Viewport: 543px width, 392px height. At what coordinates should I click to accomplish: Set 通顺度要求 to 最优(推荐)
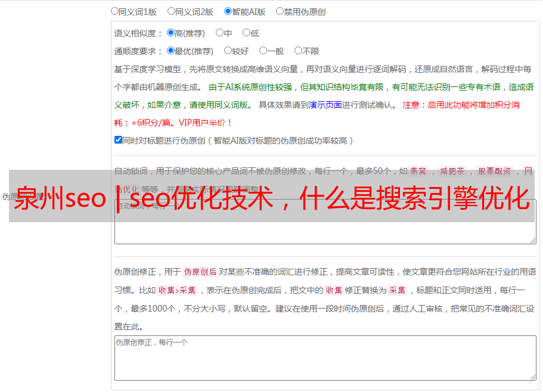(170, 51)
